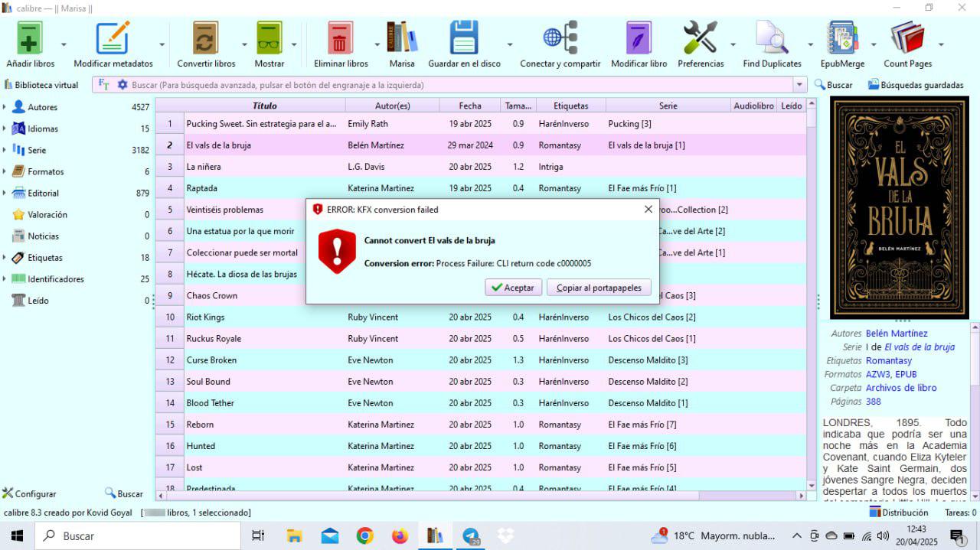Open Telegram from the taskbar
The width and height of the screenshot is (980, 550).
[x=470, y=536]
